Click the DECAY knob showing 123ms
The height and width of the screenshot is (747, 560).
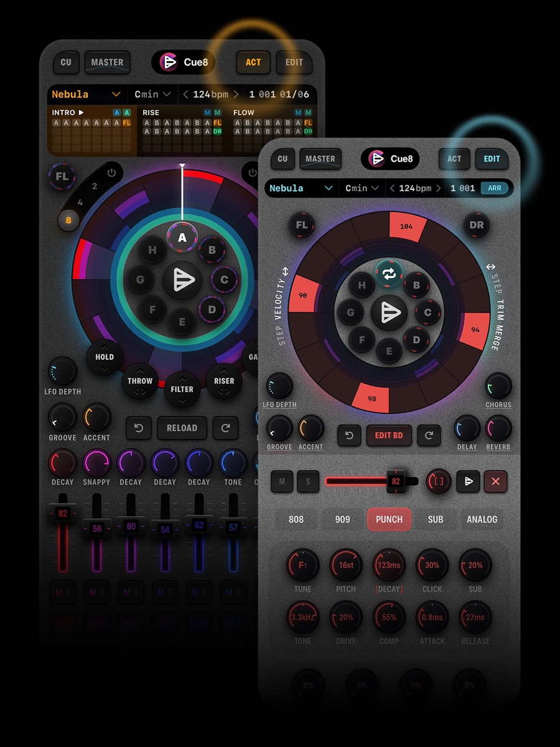click(389, 565)
